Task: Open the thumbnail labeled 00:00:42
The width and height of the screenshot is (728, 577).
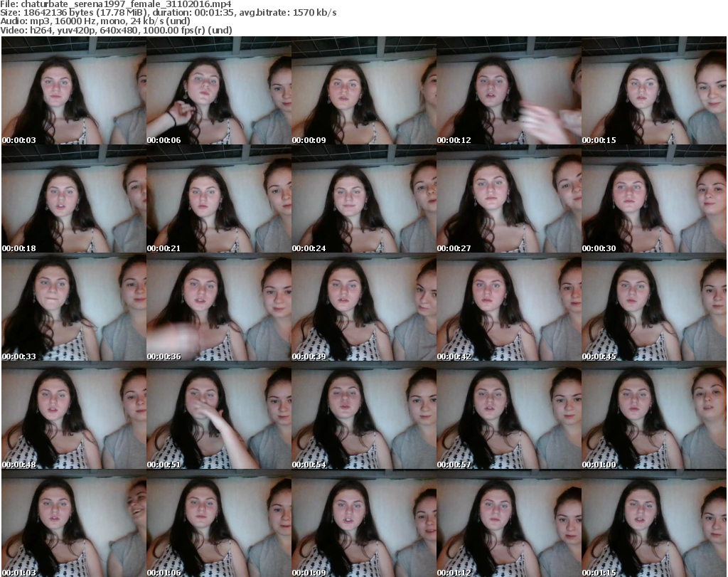Action: pyautogui.click(x=509, y=307)
